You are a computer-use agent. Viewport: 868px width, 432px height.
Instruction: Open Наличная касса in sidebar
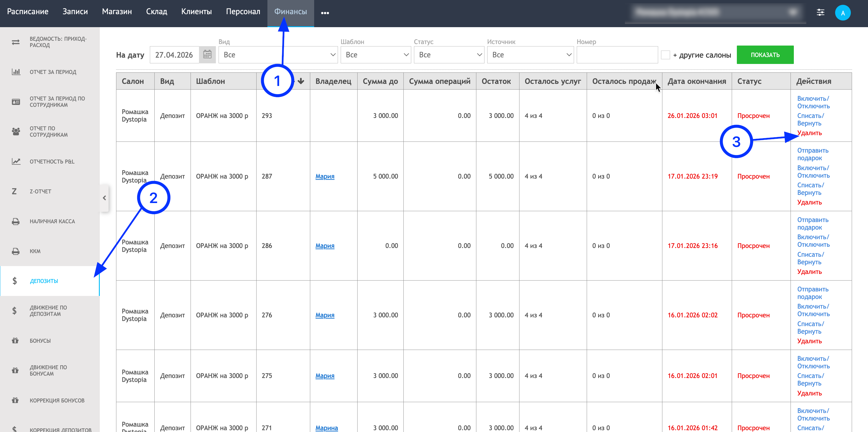click(x=50, y=221)
